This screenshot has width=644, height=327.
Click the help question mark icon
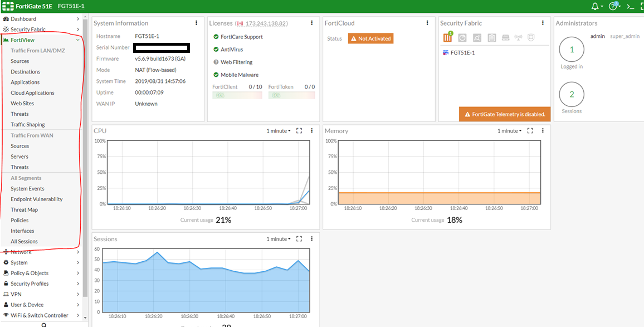tap(613, 6)
